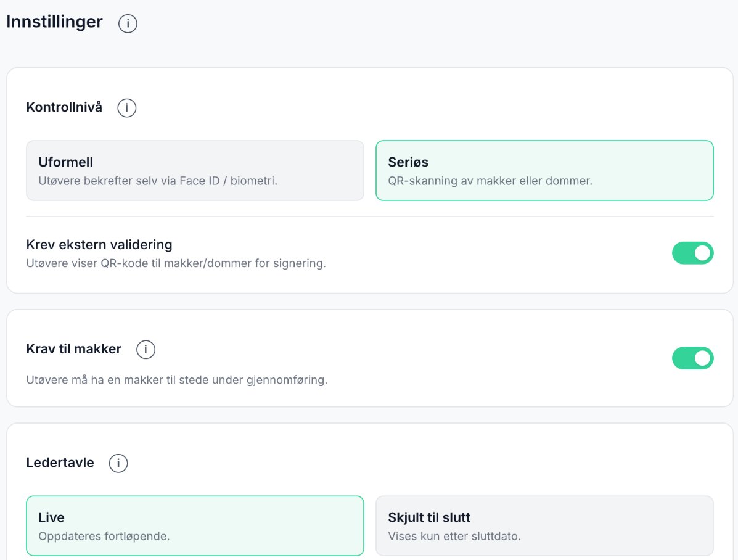Image resolution: width=738 pixels, height=560 pixels.
Task: Click the Ledertavle section heading
Action: tap(60, 463)
